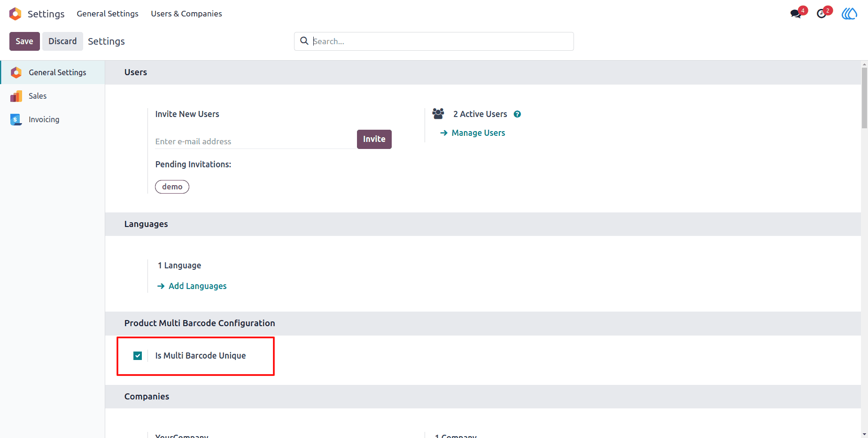Viewport: 868px width, 438px height.
Task: Select Sales settings tab in sidebar
Action: coord(53,96)
